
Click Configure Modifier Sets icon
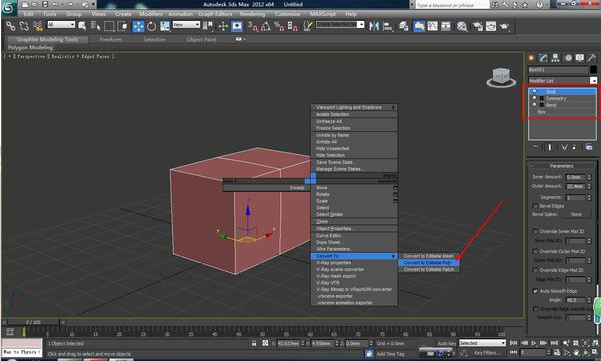click(589, 147)
